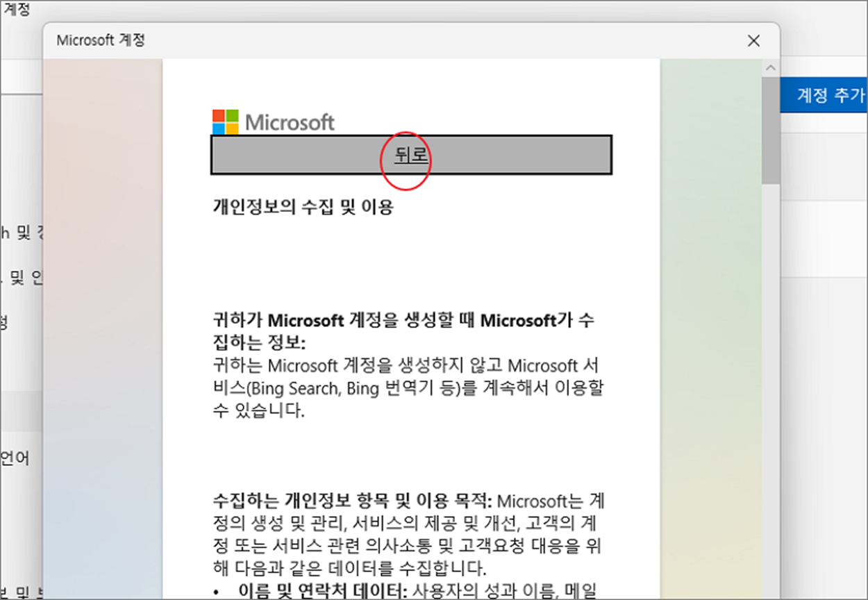Click the Microsoft logo in the dialog
The width and height of the screenshot is (868, 600).
pyautogui.click(x=273, y=122)
